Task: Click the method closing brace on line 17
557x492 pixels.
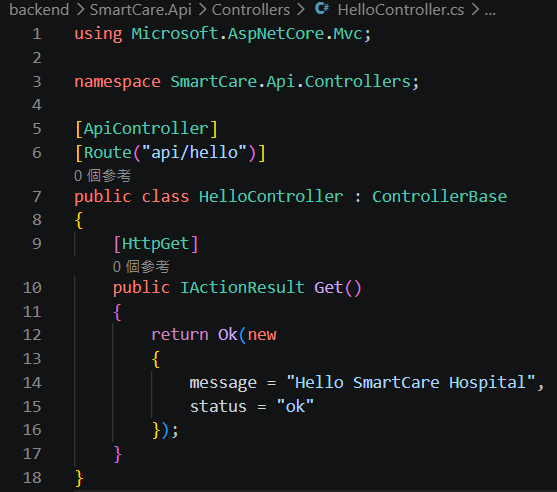Action: click(x=117, y=454)
